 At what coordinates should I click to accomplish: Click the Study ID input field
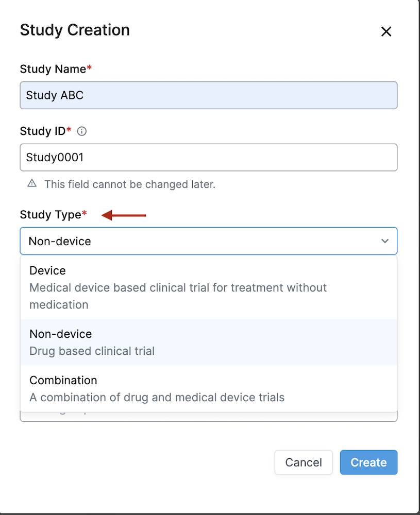(209, 157)
